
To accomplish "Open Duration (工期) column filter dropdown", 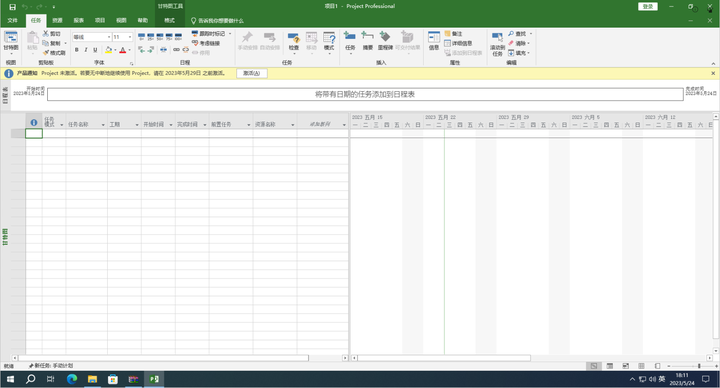I will (137, 125).
